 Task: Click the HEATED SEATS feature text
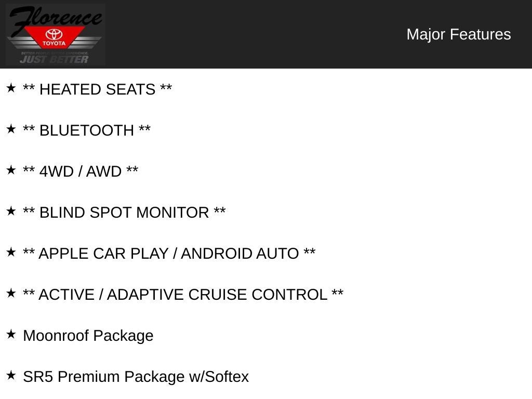[x=97, y=89]
